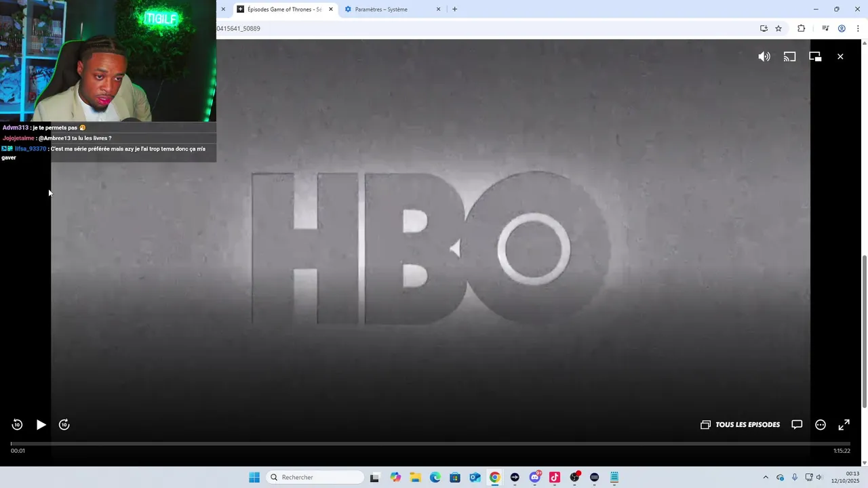Open Task View from taskbar

374,477
